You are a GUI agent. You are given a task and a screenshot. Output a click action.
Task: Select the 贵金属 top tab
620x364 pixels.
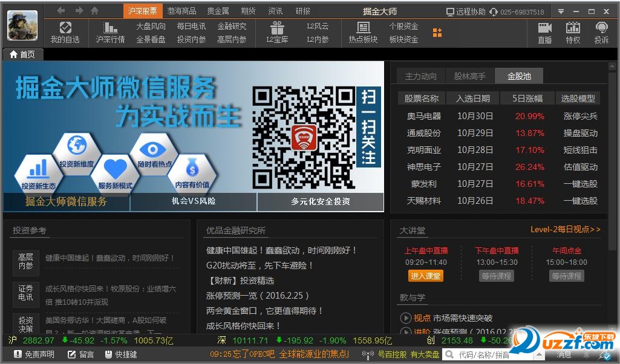point(218,11)
